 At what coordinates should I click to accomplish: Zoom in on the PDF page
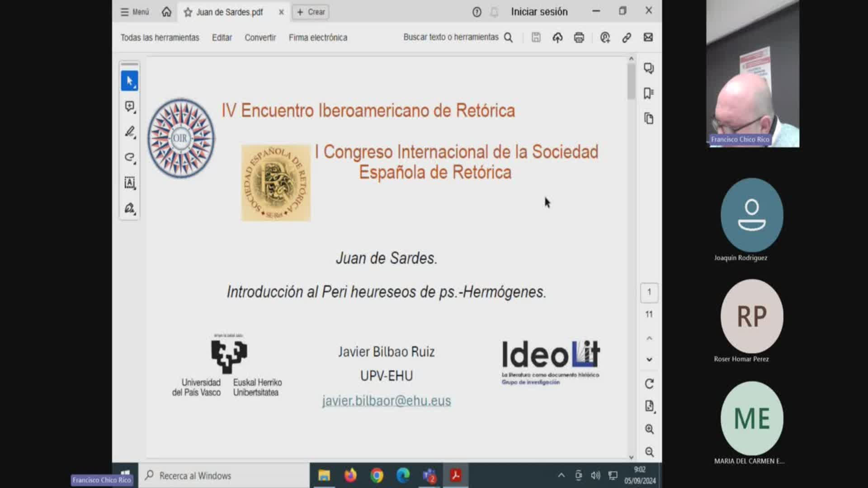[649, 429]
